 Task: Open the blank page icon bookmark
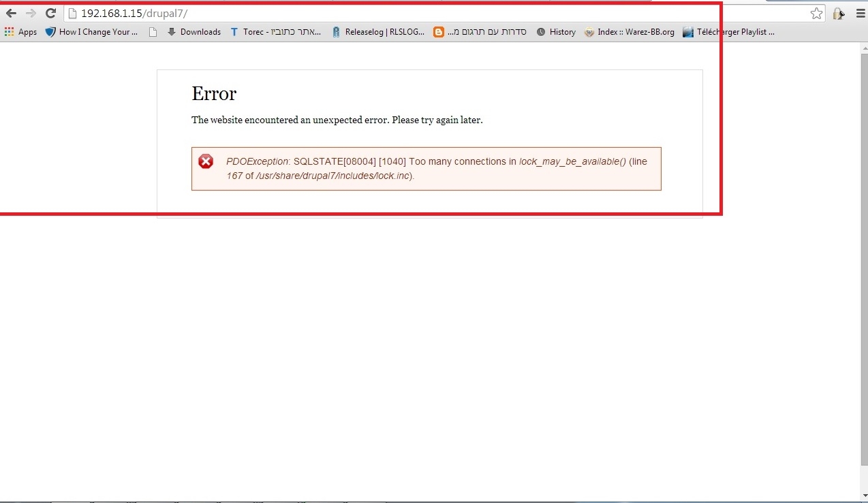(x=153, y=32)
